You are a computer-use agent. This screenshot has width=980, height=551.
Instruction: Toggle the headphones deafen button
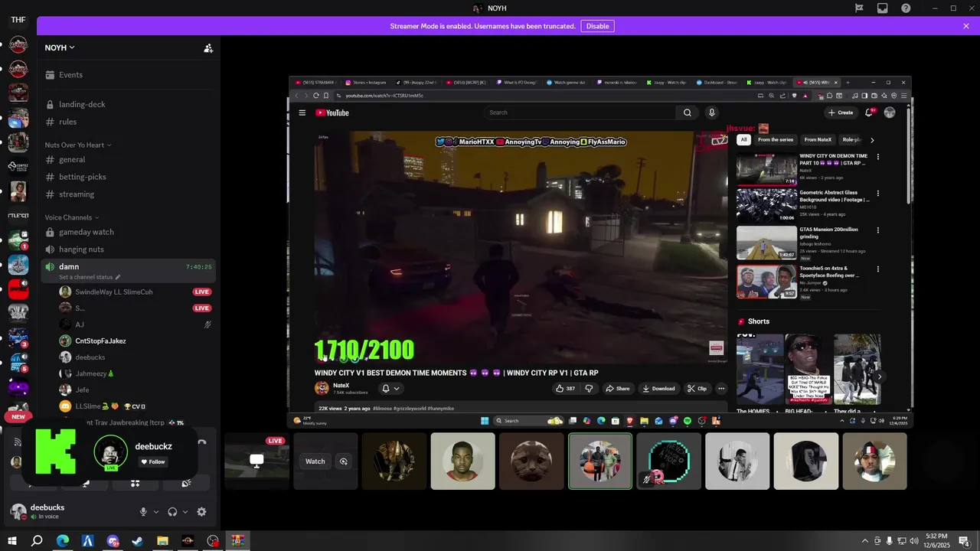pos(172,512)
